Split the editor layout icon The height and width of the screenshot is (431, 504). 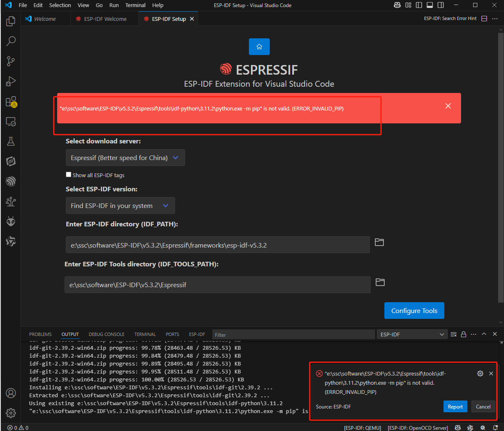484,19
